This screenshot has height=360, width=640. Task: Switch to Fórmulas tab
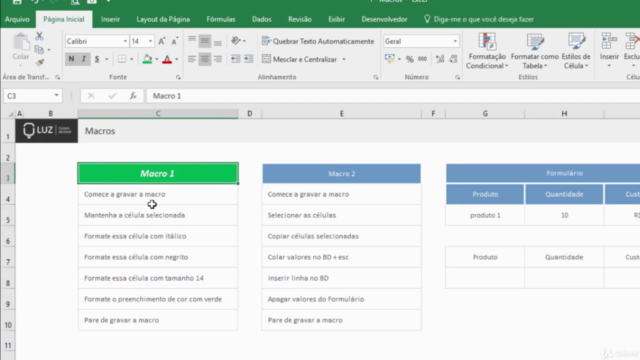[x=221, y=19]
